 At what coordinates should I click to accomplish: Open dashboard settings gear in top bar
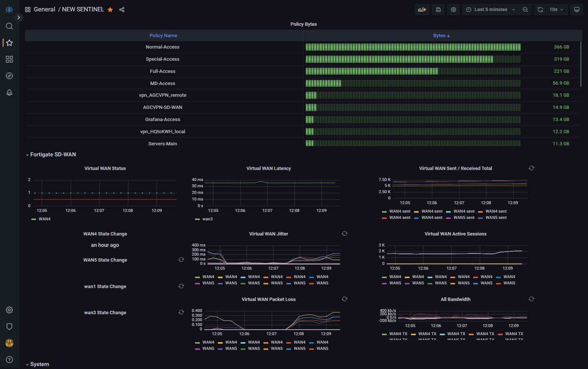tap(453, 10)
